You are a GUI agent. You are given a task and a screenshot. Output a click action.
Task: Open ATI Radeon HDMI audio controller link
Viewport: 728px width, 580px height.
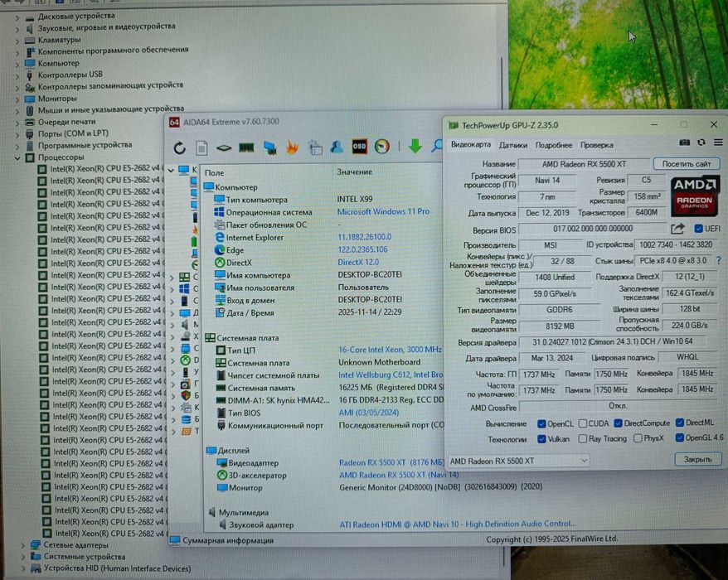pyautogui.click(x=458, y=524)
